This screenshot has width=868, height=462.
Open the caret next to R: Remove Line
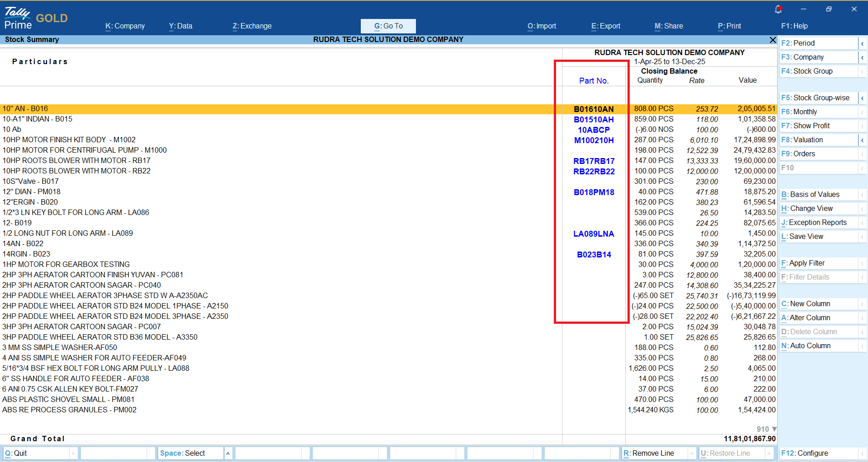(691, 453)
